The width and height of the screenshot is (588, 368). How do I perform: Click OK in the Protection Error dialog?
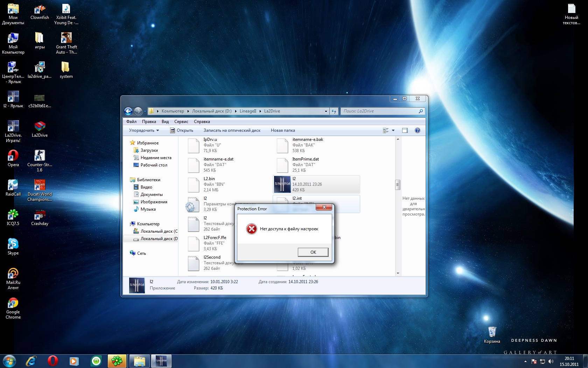click(x=313, y=252)
